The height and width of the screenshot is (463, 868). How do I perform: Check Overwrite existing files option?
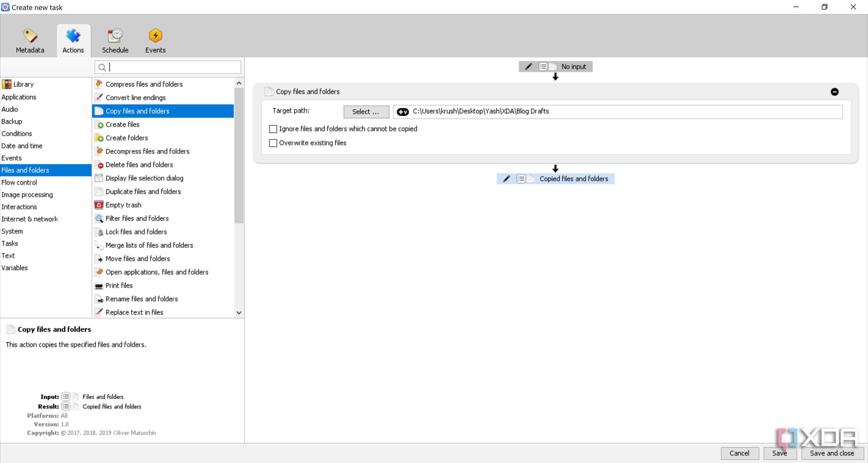[273, 143]
